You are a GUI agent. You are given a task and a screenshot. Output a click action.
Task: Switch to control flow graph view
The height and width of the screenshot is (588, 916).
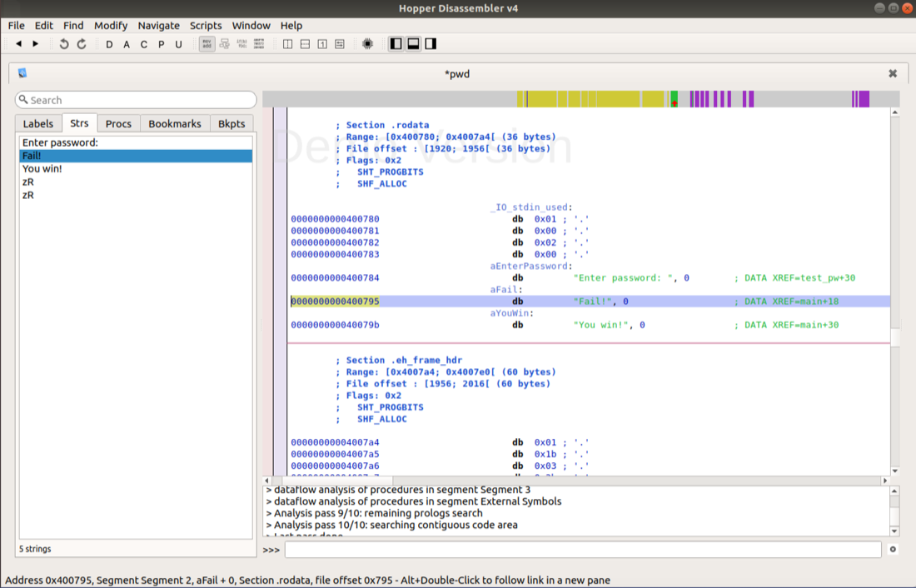tap(225, 44)
